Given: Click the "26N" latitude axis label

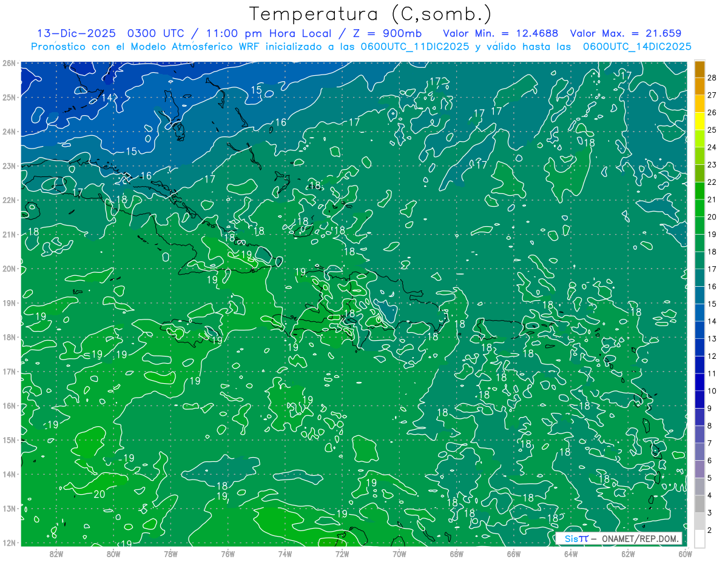Looking at the screenshot, I should tap(9, 63).
